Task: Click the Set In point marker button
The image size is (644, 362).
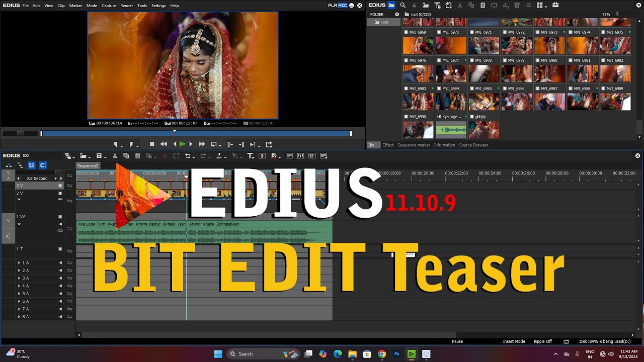Action: [x=116, y=144]
